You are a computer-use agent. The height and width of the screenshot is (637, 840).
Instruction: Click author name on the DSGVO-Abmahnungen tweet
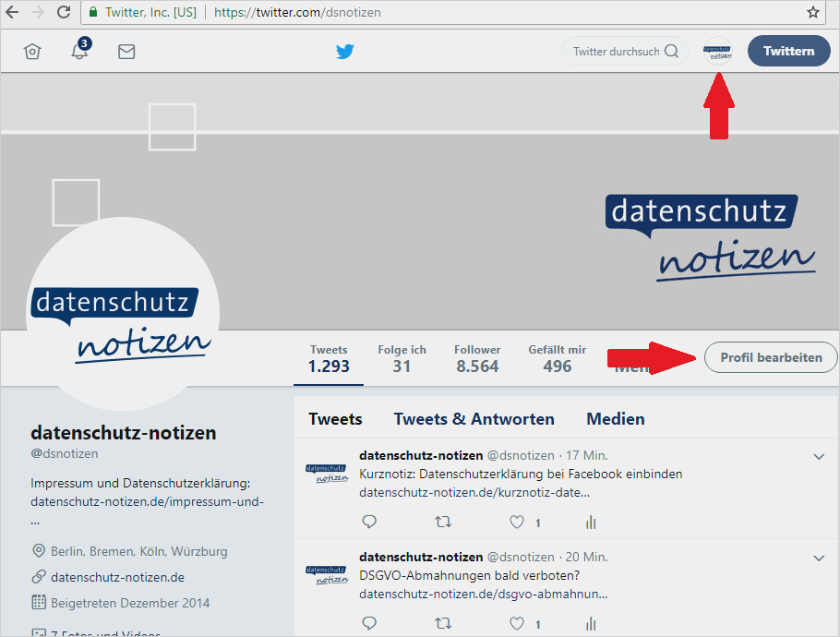click(421, 558)
